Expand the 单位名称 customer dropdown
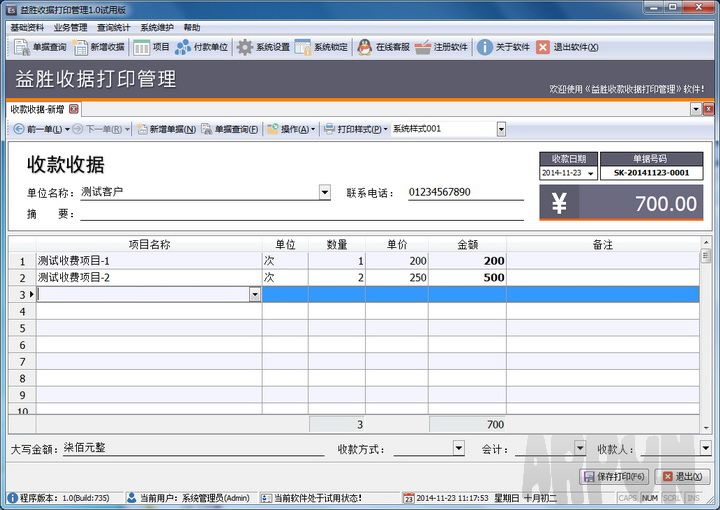Viewport: 720px width, 510px height. tap(324, 192)
